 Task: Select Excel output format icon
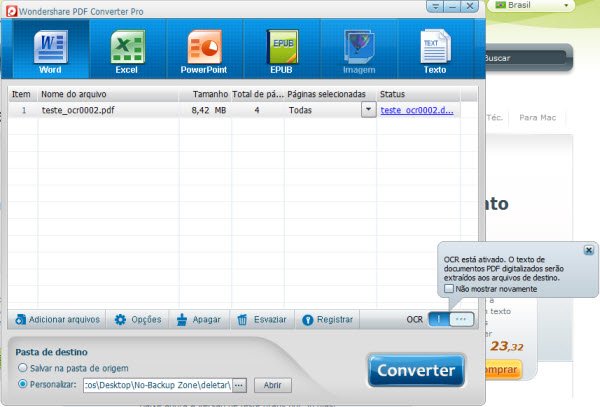pos(127,50)
